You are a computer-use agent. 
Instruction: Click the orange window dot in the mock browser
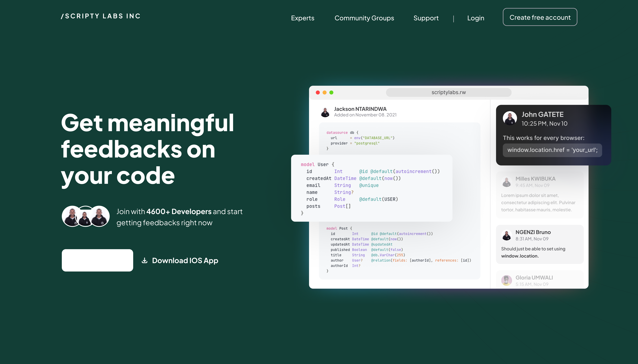(324, 92)
